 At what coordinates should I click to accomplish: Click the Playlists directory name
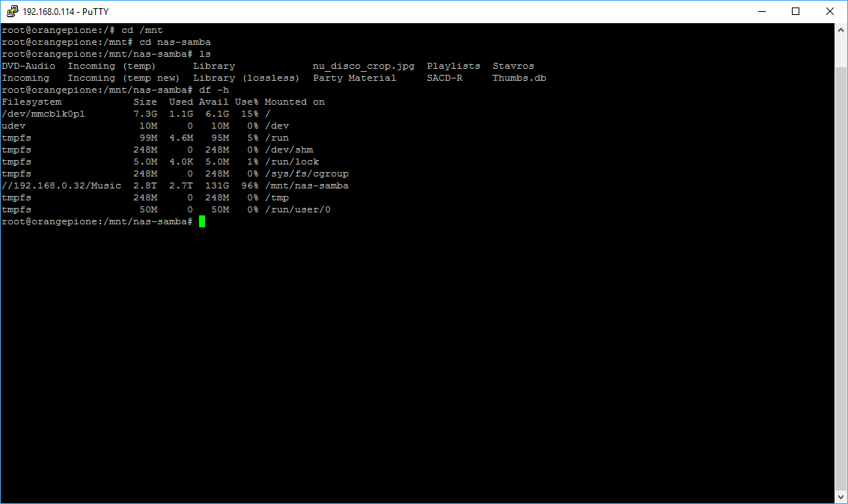point(453,66)
